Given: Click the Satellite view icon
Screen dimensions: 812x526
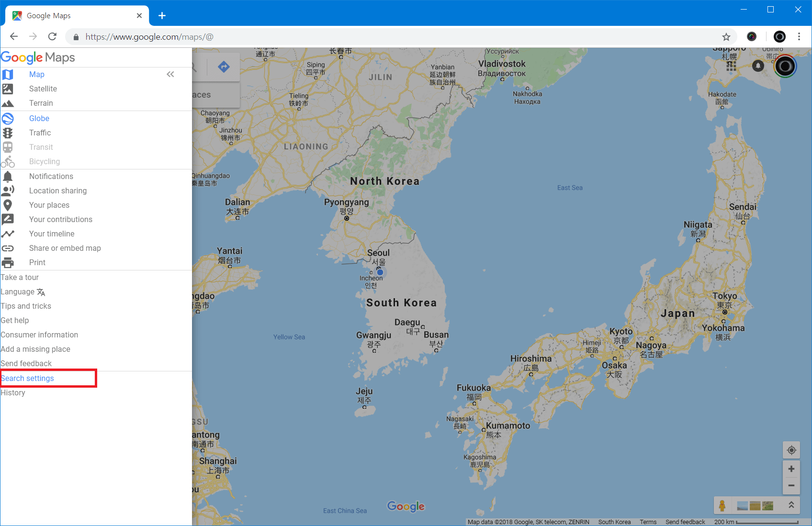Looking at the screenshot, I should (x=8, y=89).
